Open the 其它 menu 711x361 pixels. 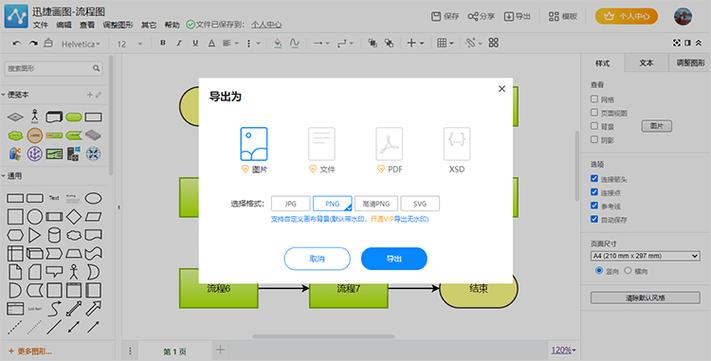click(149, 24)
